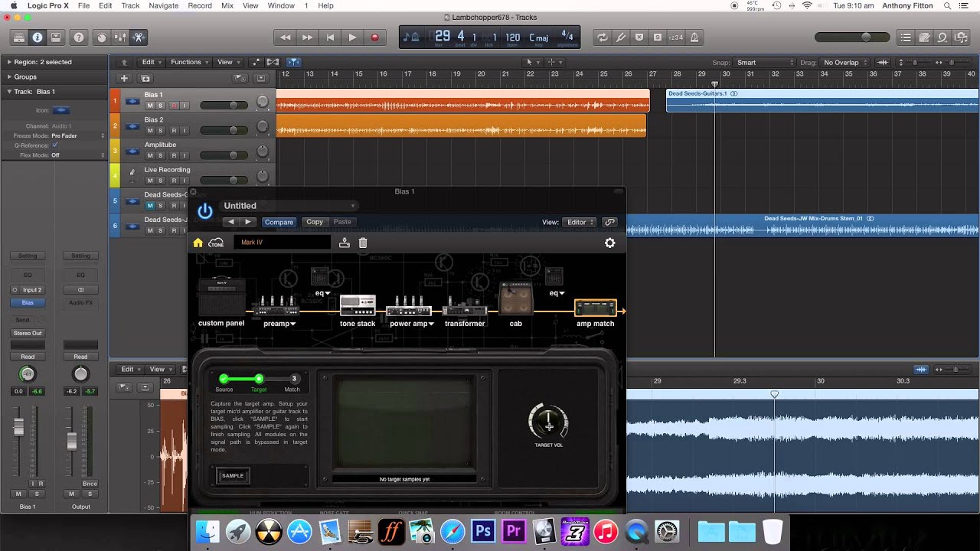Viewport: 980px width, 551px height.
Task: Click the Compare button
Action: pos(279,222)
